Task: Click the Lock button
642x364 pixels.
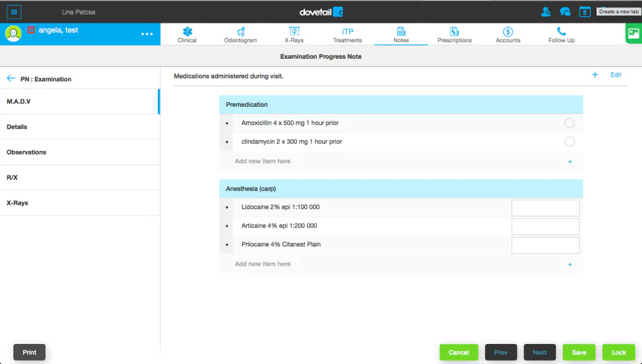Action: pyautogui.click(x=619, y=352)
